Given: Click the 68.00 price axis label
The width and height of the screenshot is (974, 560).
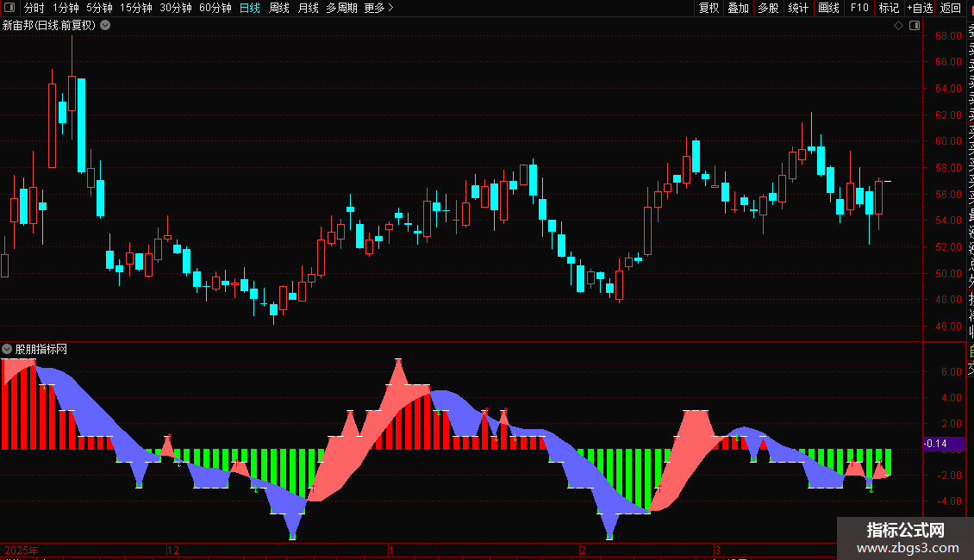Looking at the screenshot, I should [948, 36].
